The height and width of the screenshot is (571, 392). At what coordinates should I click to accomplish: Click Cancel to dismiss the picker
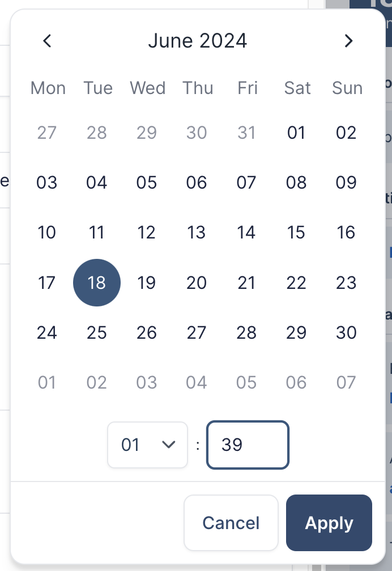click(231, 522)
